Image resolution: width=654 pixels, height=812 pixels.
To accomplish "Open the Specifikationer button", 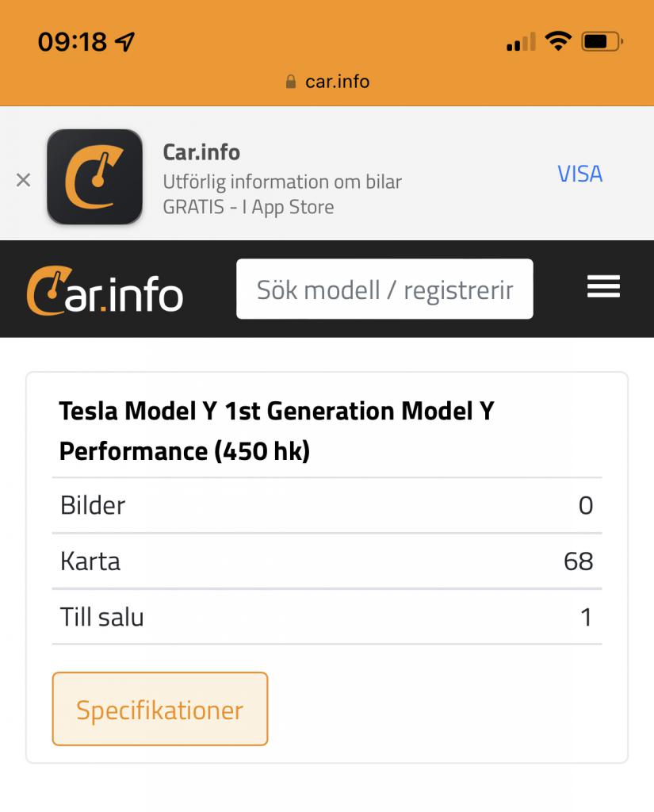I will coord(160,709).
